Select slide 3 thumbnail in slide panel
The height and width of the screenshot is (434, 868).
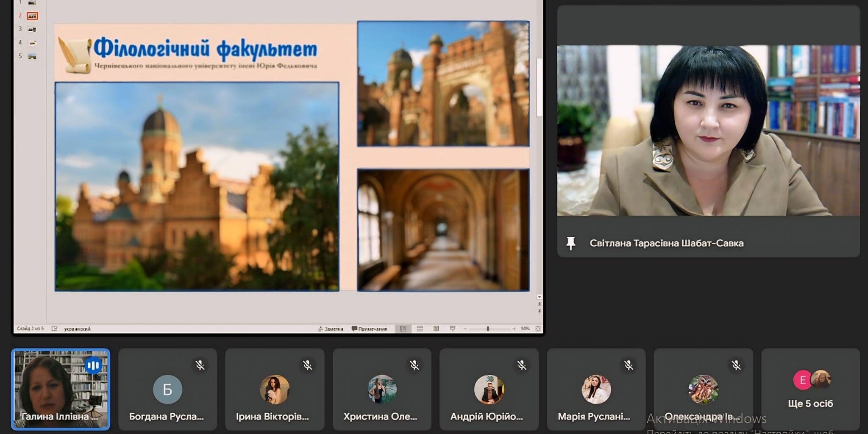(x=32, y=29)
